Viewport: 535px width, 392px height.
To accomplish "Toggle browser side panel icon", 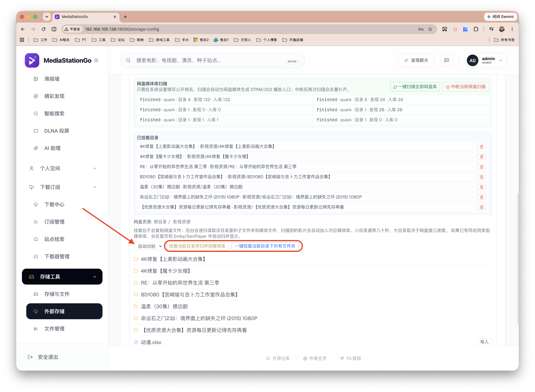I will (54, 29).
